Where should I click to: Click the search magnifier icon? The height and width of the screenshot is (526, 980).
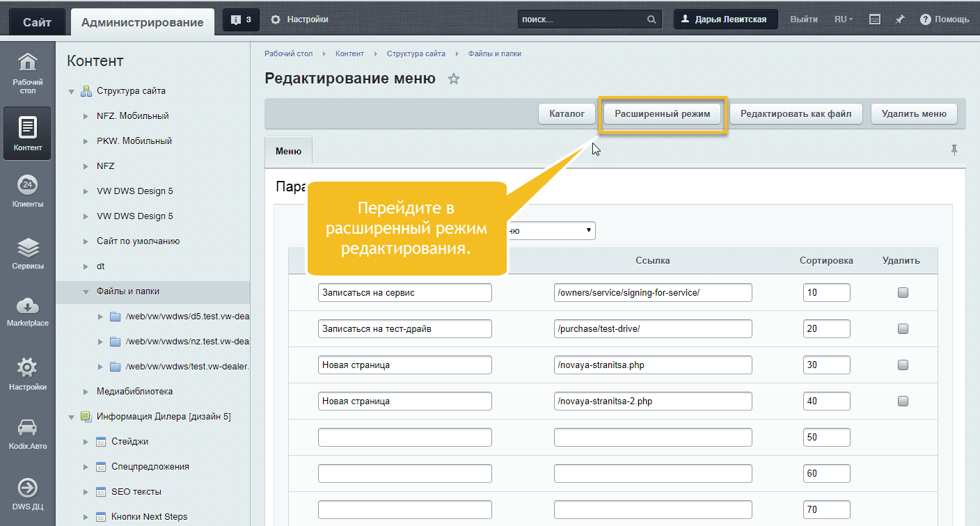651,19
